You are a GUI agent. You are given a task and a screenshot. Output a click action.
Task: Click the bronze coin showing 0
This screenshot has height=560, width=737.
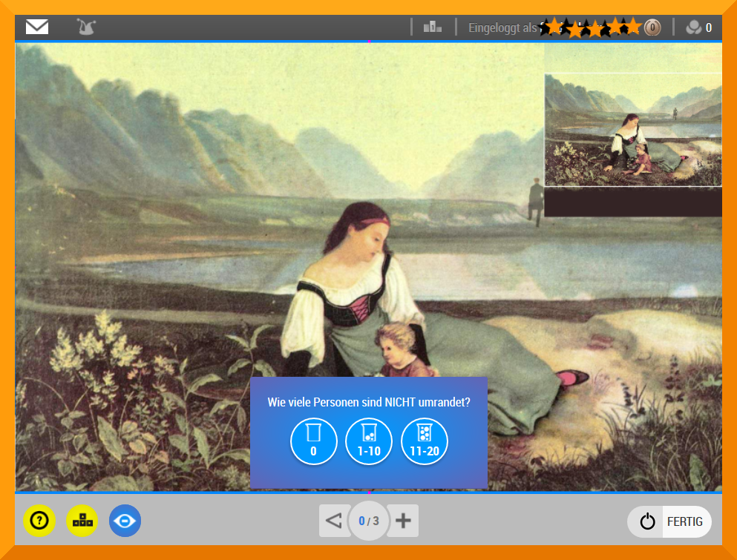[652, 27]
